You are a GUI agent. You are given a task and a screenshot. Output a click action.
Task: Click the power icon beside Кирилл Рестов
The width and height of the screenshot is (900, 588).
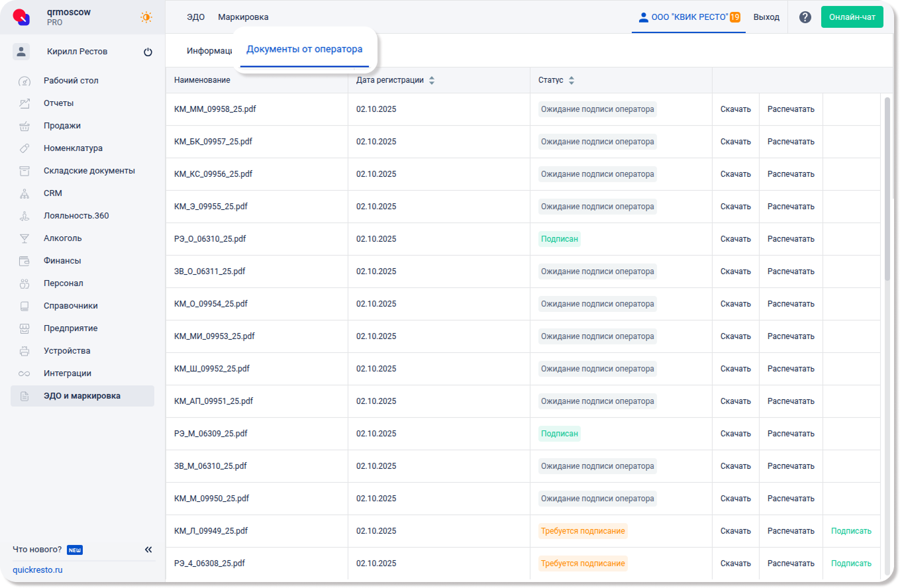(x=148, y=52)
